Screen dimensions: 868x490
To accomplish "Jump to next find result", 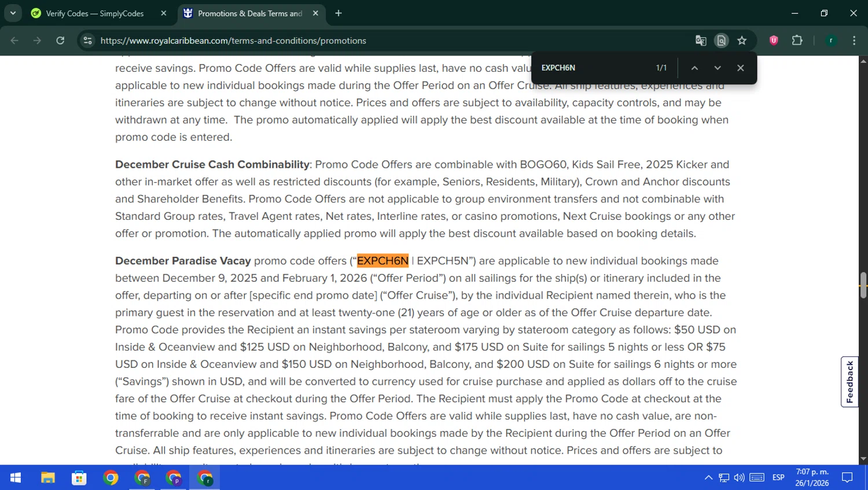I will point(718,68).
